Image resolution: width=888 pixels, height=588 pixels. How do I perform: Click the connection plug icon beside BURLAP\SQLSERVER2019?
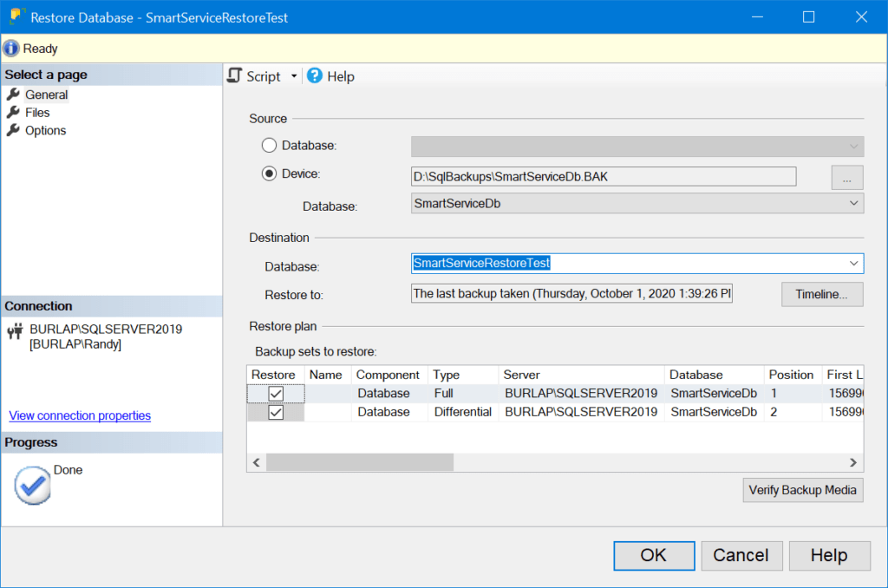click(16, 330)
